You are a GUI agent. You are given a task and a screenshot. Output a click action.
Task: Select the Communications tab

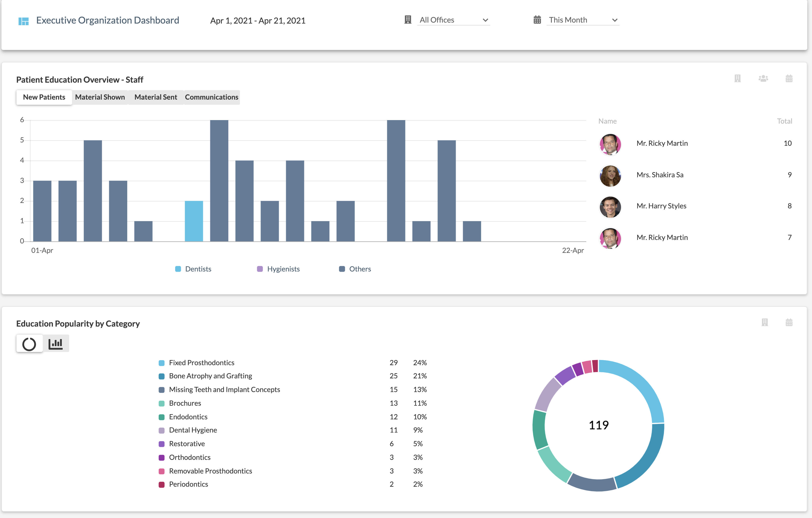(x=211, y=97)
